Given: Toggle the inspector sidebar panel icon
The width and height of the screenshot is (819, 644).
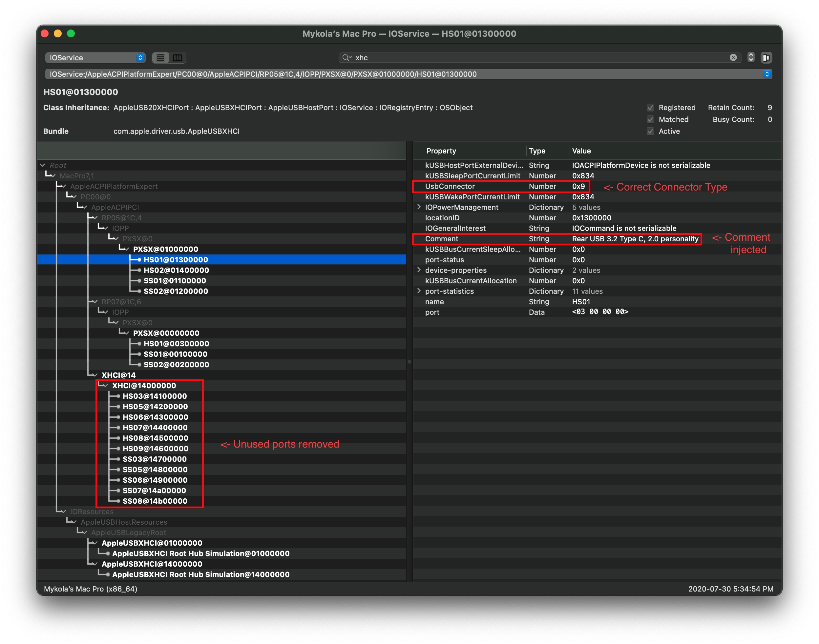Looking at the screenshot, I should point(766,58).
